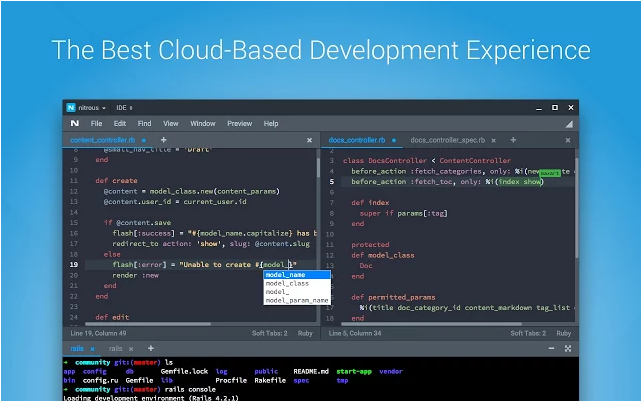Image resolution: width=641 pixels, height=403 pixels.
Task: Select model_param_name autocomplete suggestion
Action: coord(297,300)
